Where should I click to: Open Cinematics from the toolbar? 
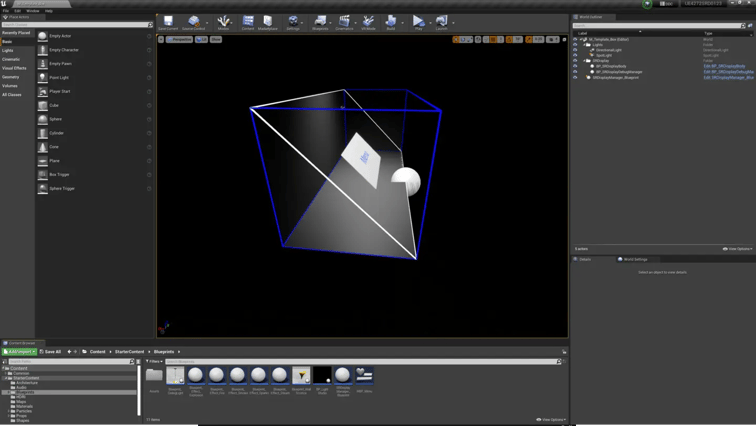[x=344, y=22]
